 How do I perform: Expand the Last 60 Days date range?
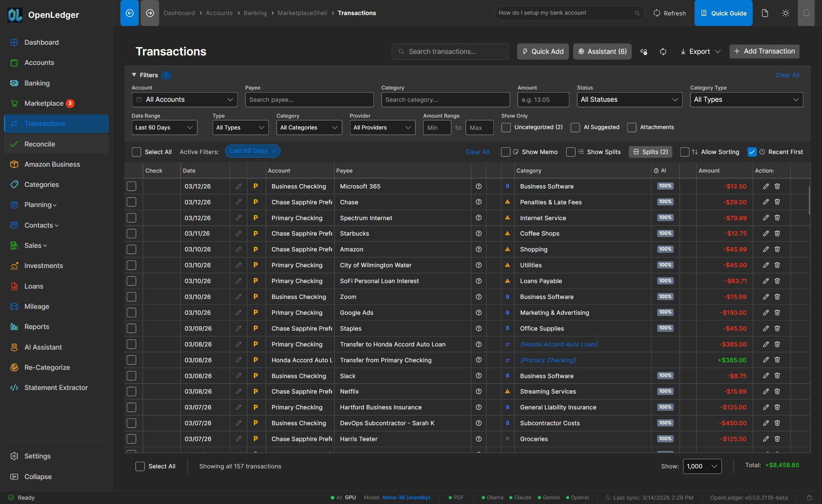[164, 127]
